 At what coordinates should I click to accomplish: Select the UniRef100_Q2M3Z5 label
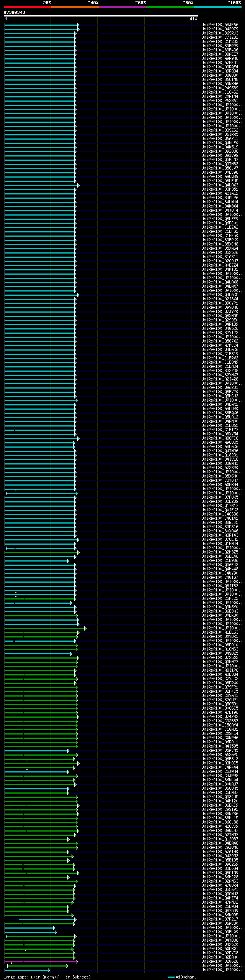point(220,552)
